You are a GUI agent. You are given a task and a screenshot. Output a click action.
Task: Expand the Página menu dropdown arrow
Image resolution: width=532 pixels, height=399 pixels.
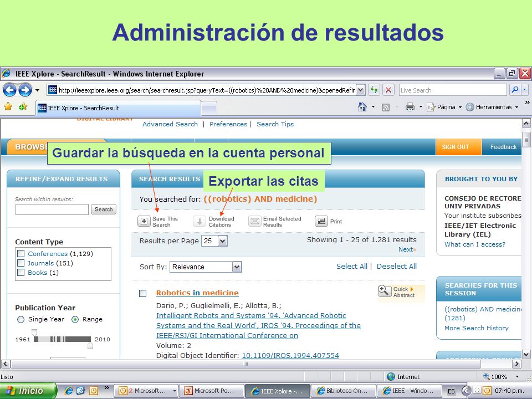[460, 107]
